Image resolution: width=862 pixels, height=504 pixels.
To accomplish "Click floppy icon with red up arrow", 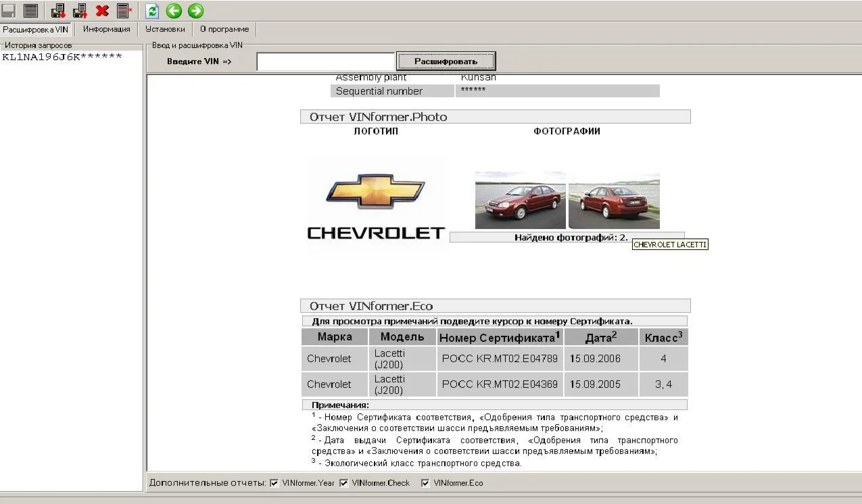I will pos(80,11).
